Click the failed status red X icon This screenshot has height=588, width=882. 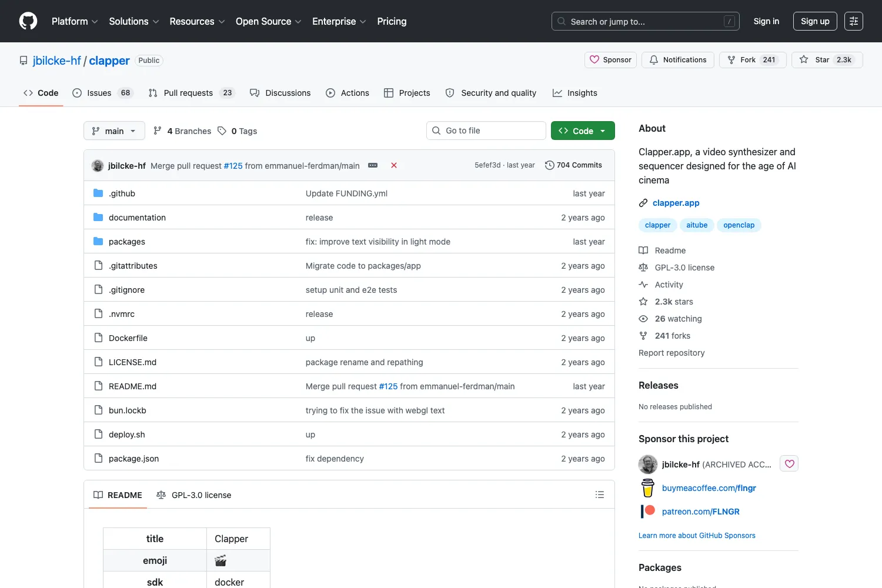click(394, 165)
